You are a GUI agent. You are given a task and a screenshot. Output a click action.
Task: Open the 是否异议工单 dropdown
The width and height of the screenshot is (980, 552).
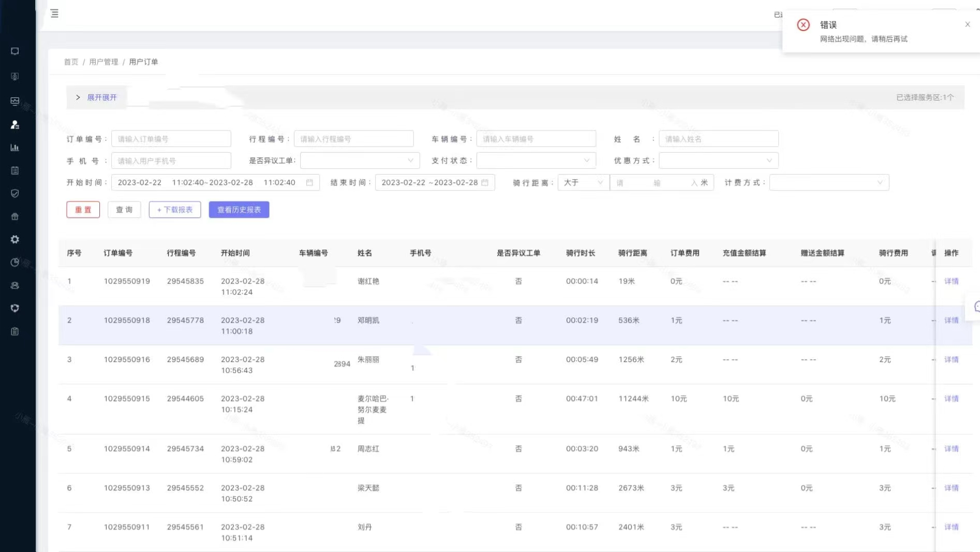(360, 161)
